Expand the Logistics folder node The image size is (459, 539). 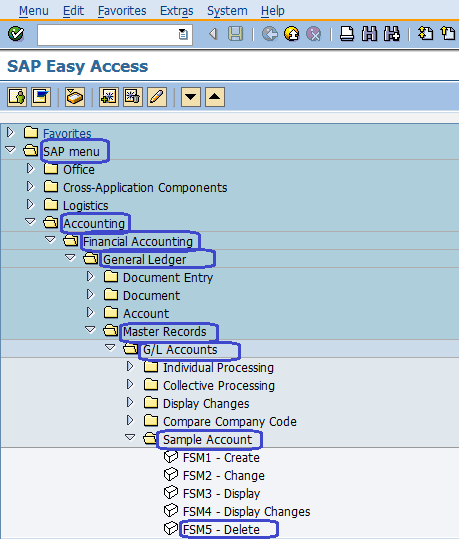click(x=30, y=204)
